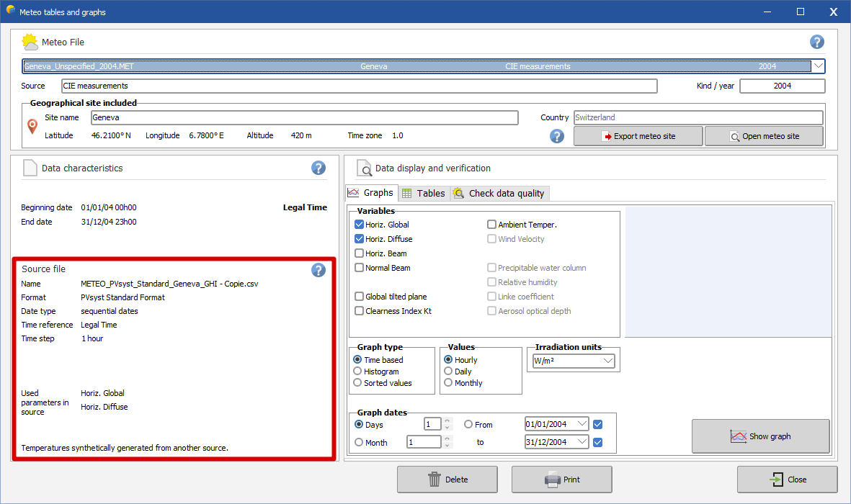
Task: Click the help icon next to Export meteo site
Action: [556, 136]
